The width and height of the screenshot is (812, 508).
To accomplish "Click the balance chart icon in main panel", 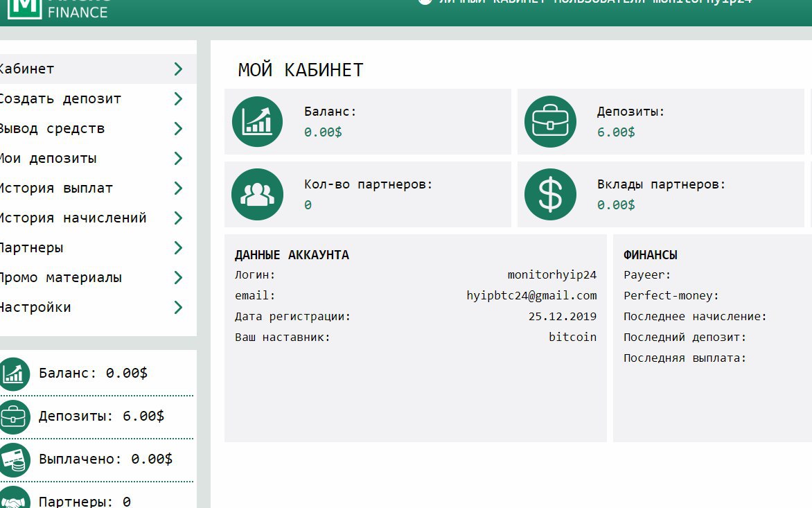I will tap(257, 122).
